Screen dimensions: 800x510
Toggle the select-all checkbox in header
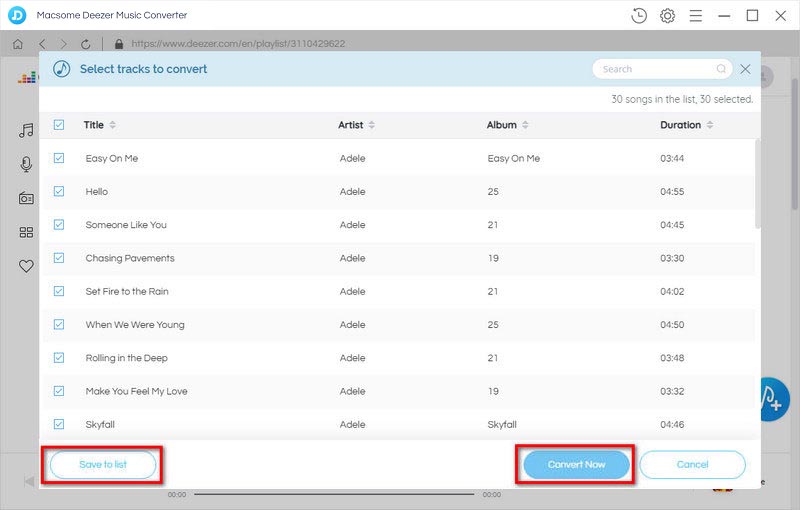59,124
